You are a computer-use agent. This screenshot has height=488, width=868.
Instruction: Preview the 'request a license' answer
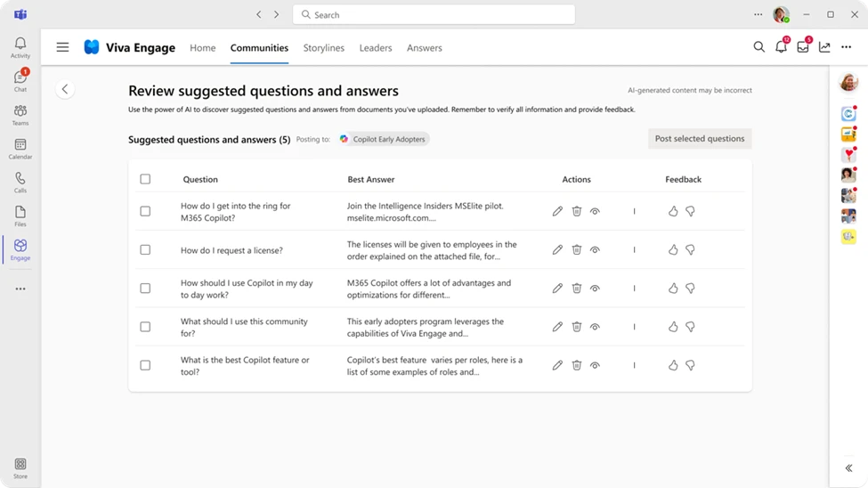tap(595, 250)
